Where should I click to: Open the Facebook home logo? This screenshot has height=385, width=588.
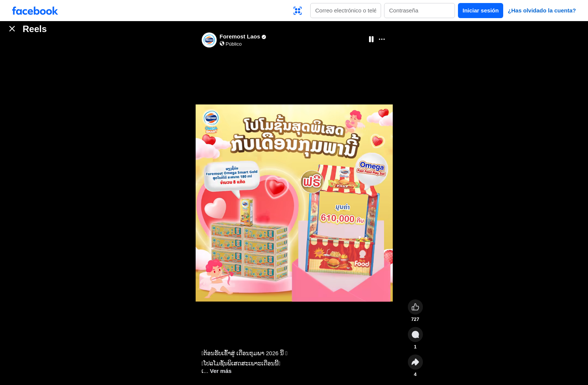pos(35,11)
